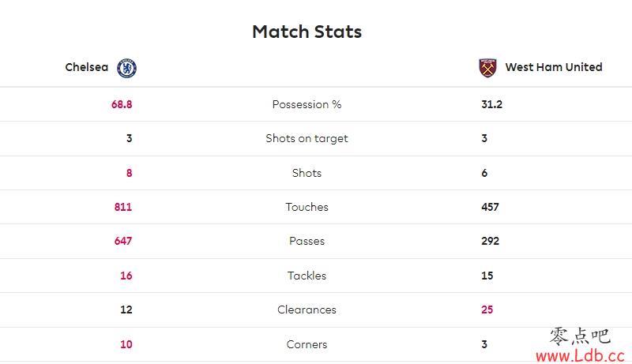Click Chelsea's 10 corners value
The image size is (632, 364).
pos(126,344)
